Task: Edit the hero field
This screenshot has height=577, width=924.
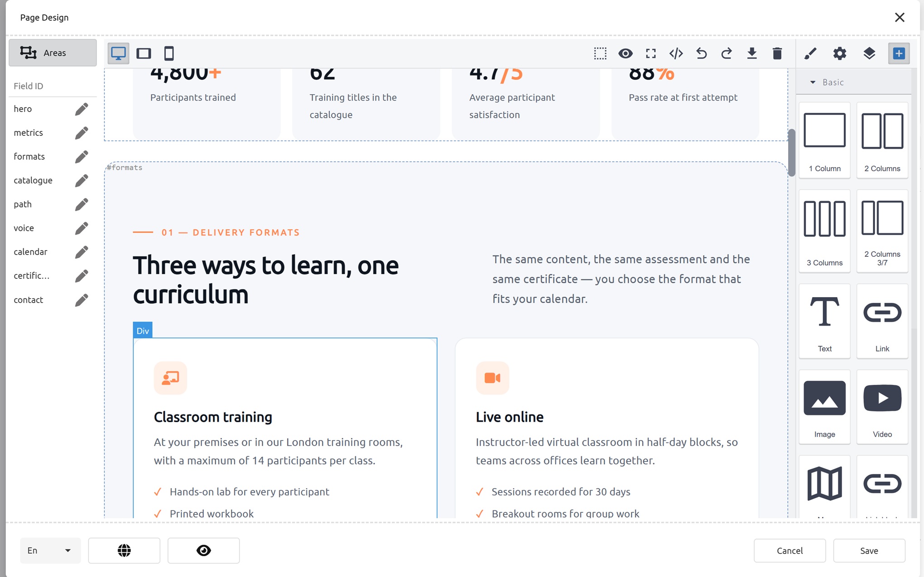Action: (x=82, y=109)
